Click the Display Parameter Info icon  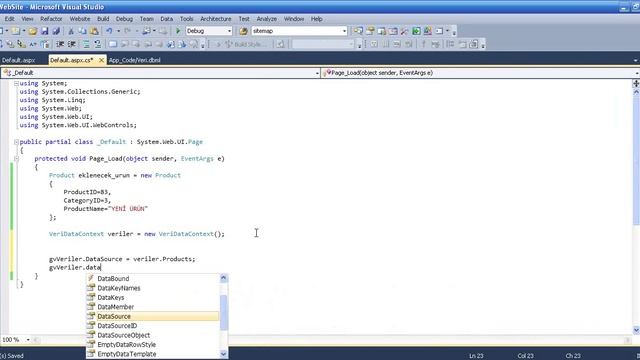(x=10, y=44)
